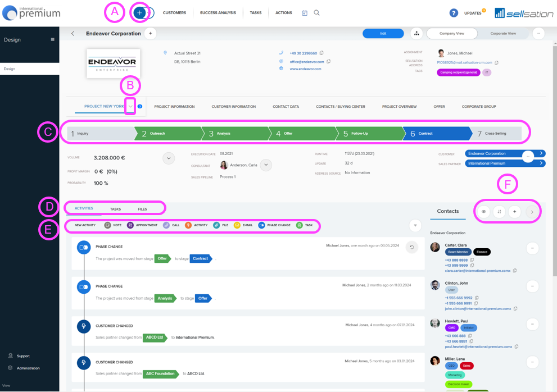Select pipeline stage 1 Inquiry
The image size is (557, 392).
(101, 134)
